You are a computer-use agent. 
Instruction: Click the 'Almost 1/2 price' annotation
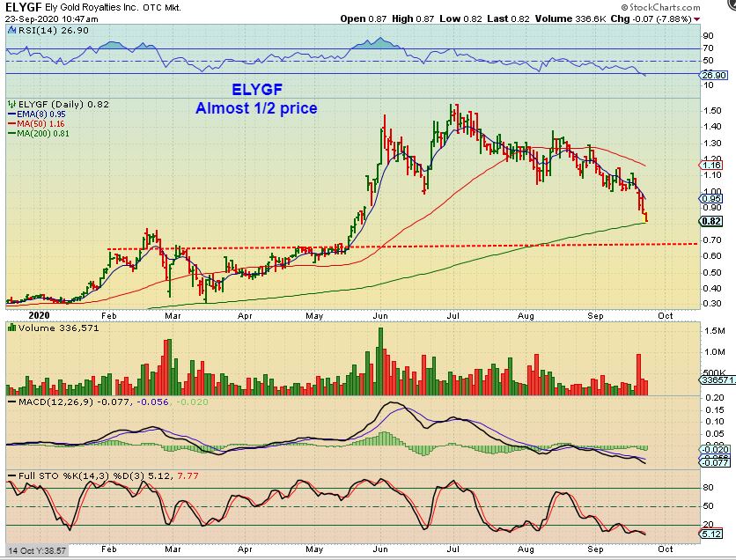tap(256, 108)
